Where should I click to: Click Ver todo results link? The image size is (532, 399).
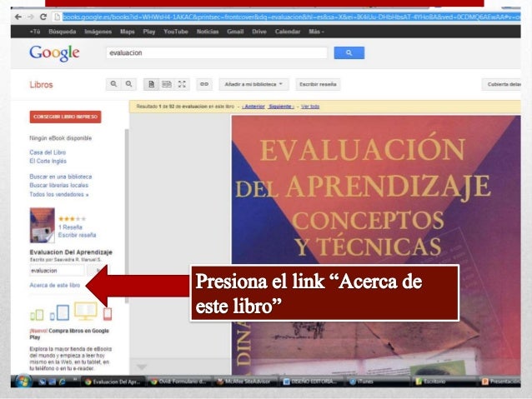[x=310, y=107]
